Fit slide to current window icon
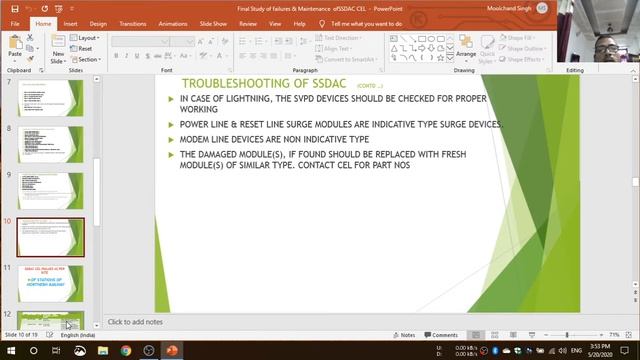Screen dimensions: 640x360 (629, 335)
